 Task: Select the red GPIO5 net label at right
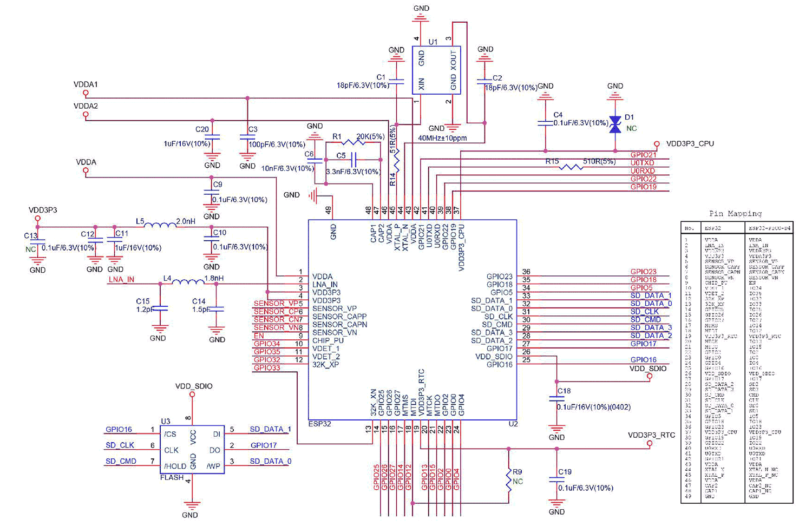tap(641, 288)
